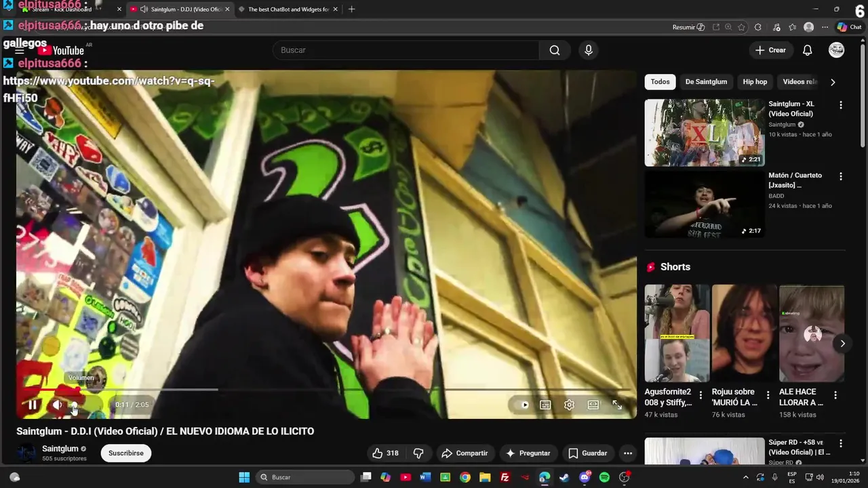
Task: Open the Saintglum channel avatar
Action: point(27,453)
